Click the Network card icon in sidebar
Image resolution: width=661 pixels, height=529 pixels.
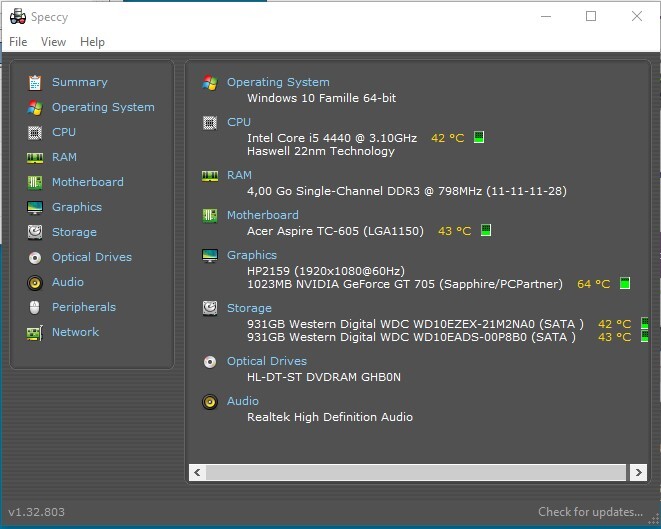pos(35,333)
